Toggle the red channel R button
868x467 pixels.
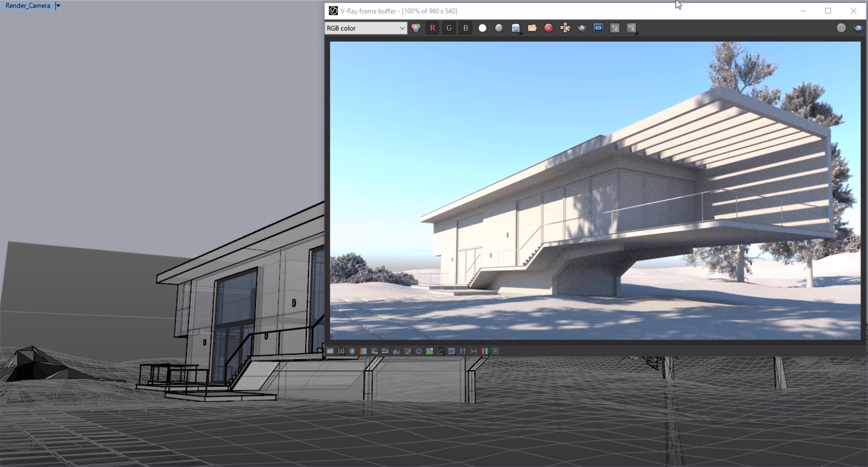click(x=433, y=28)
